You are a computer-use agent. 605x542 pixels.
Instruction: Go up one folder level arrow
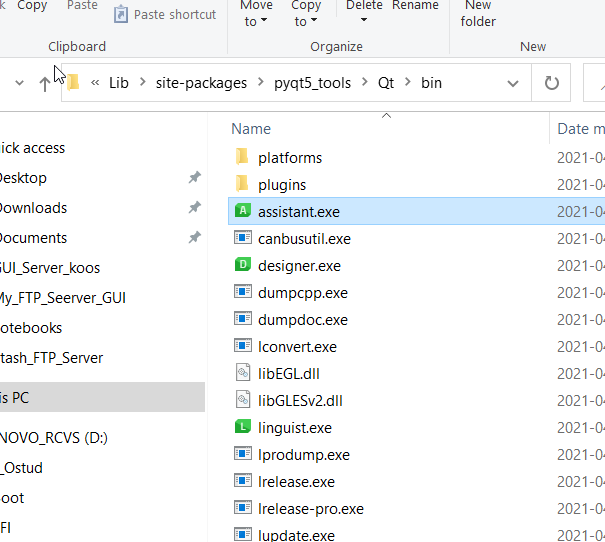tap(44, 83)
